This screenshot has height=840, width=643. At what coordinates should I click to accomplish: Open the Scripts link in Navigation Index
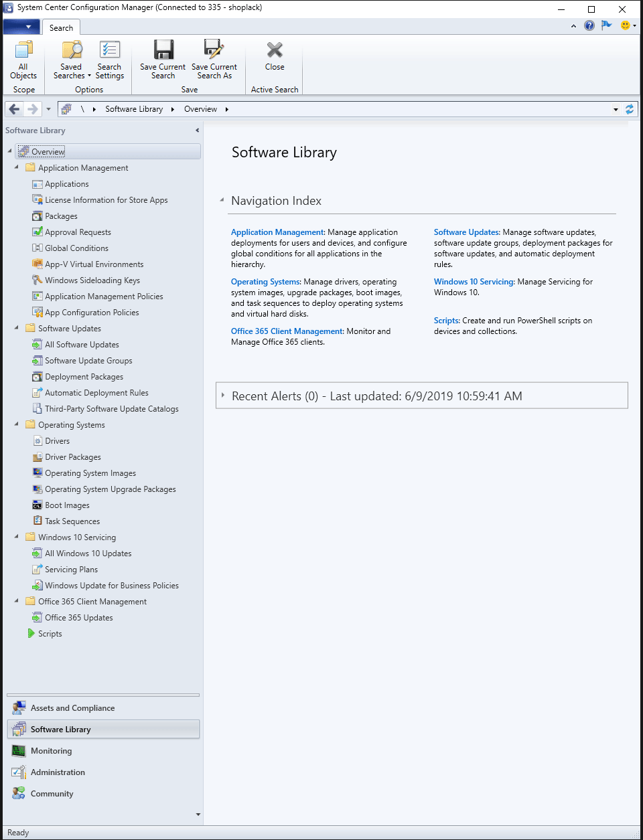(446, 321)
